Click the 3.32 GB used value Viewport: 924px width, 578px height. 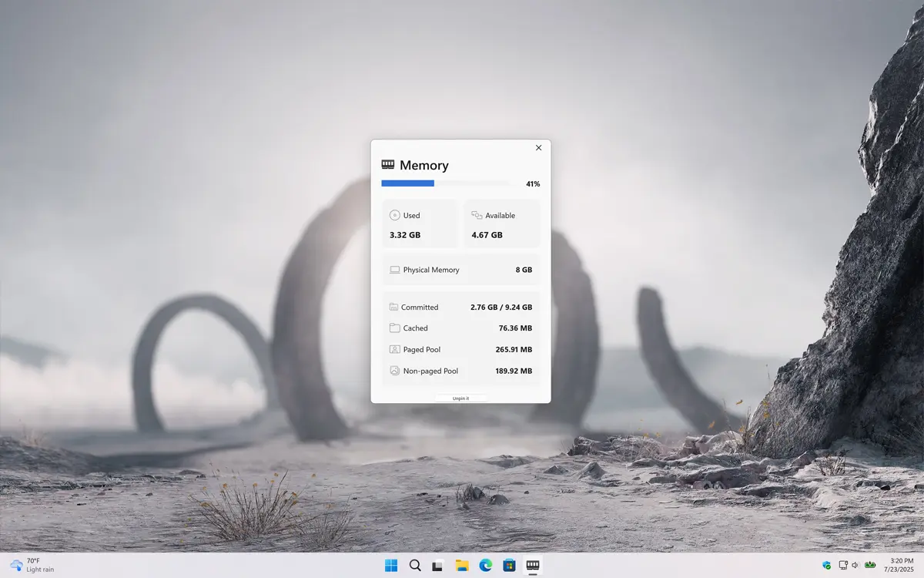(405, 234)
